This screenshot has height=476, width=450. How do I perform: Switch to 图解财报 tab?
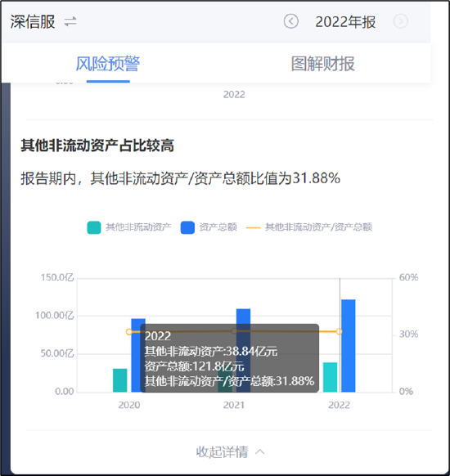pyautogui.click(x=323, y=64)
